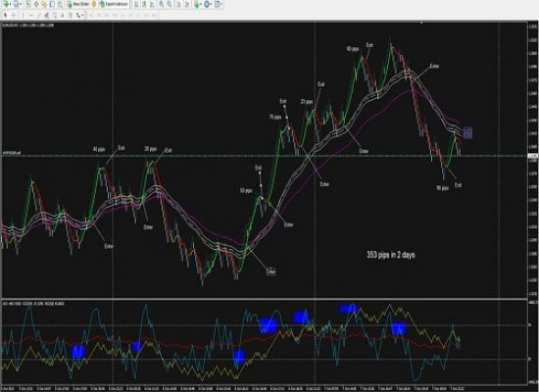Click the price scale on right edge
The width and height of the screenshot is (539, 392).
pyautogui.click(x=533, y=160)
